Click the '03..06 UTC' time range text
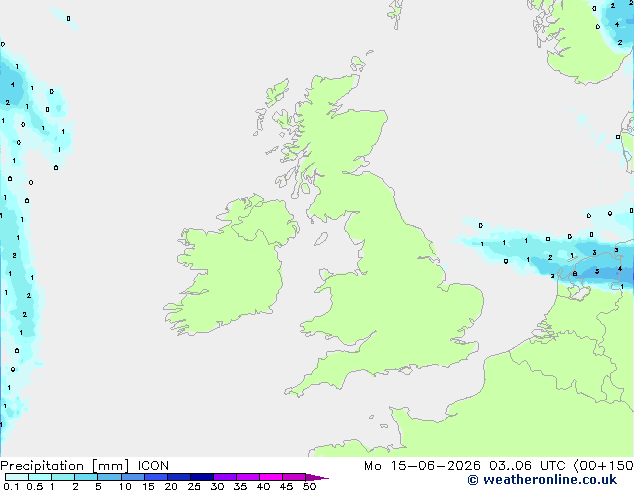Viewport: 634px width, 490px height. [527, 466]
